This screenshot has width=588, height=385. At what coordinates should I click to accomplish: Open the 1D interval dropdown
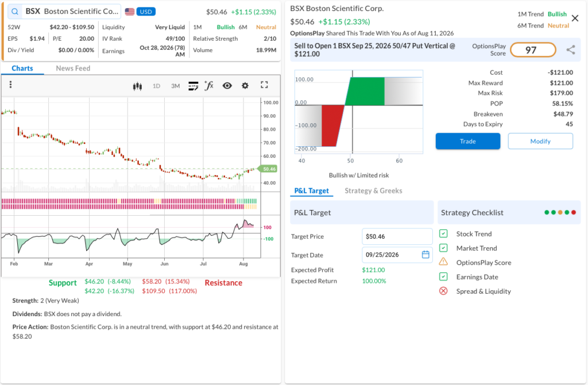(156, 86)
